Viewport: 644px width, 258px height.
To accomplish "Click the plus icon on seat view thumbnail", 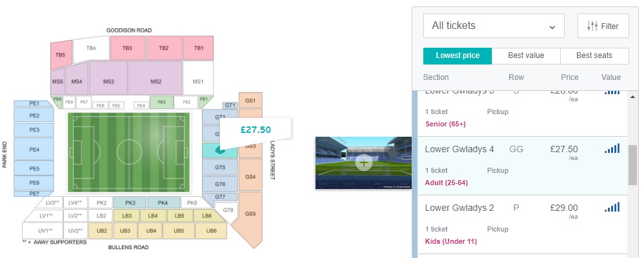I will click(364, 163).
